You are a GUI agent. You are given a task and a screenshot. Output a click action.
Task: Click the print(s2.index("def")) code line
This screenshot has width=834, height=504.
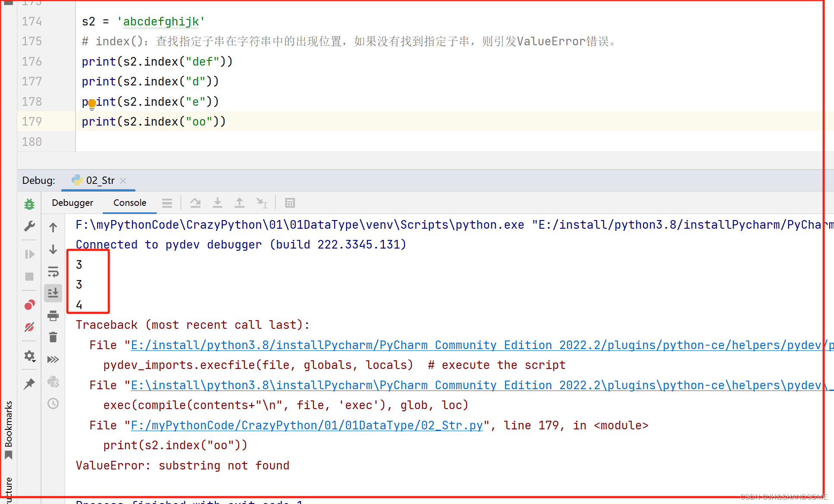(157, 62)
